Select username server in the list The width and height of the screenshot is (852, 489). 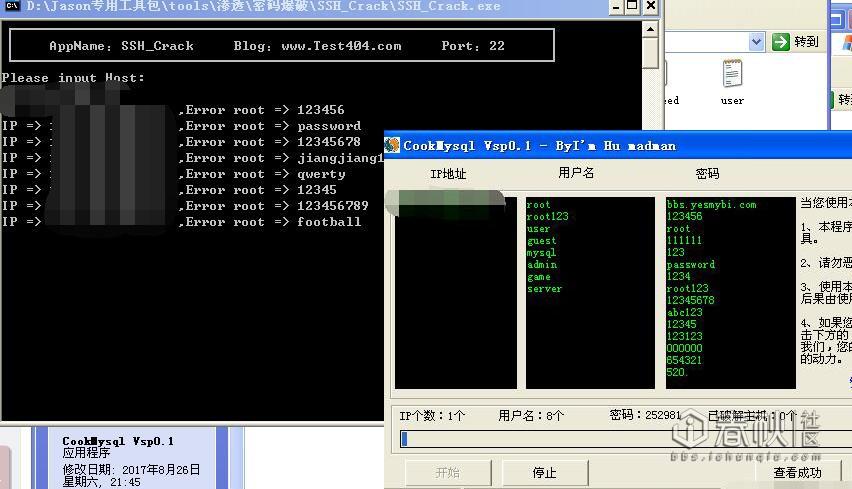544,289
